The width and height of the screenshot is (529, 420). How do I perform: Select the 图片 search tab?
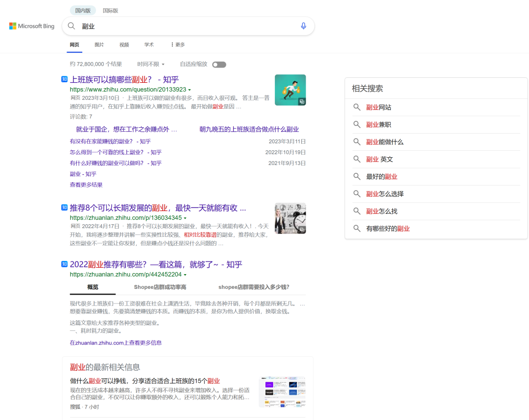click(99, 45)
